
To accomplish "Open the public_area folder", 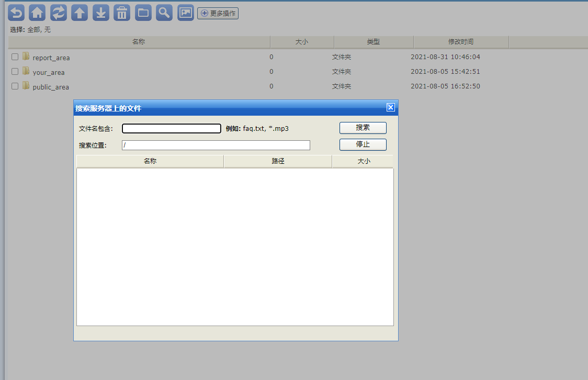I will pos(51,87).
